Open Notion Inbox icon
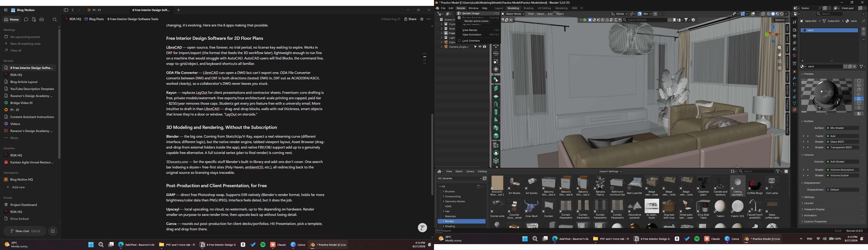Image resolution: width=868 pixels, height=250 pixels. [x=42, y=20]
